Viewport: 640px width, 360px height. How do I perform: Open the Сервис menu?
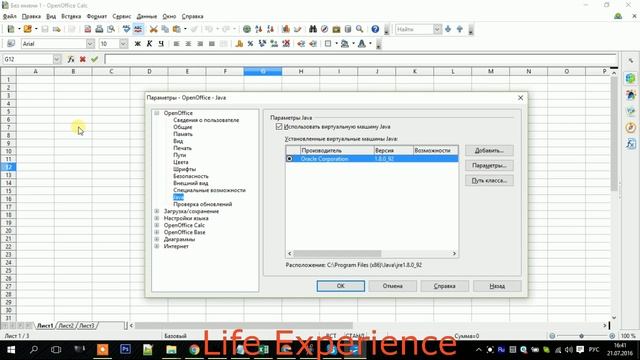122,16
